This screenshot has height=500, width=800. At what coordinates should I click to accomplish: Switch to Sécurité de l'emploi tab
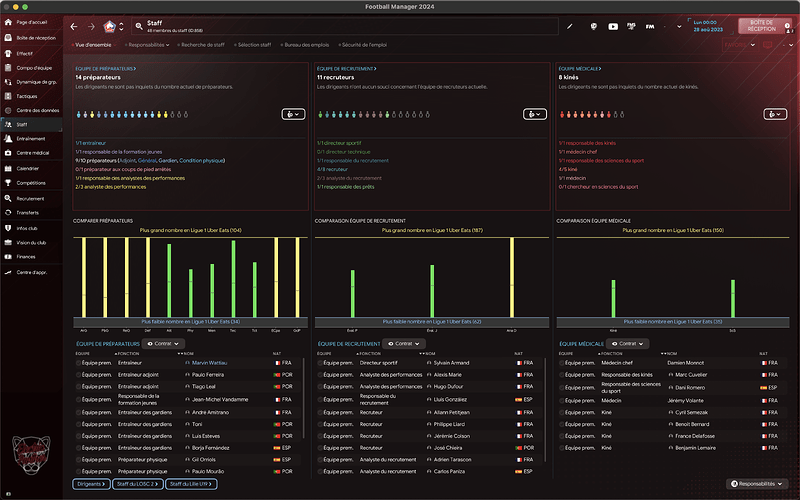(363, 45)
